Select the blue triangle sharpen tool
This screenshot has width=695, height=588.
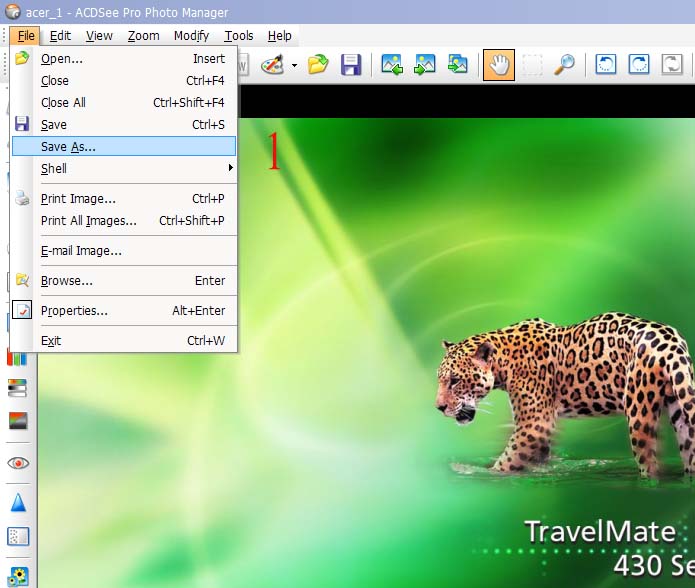point(18,503)
